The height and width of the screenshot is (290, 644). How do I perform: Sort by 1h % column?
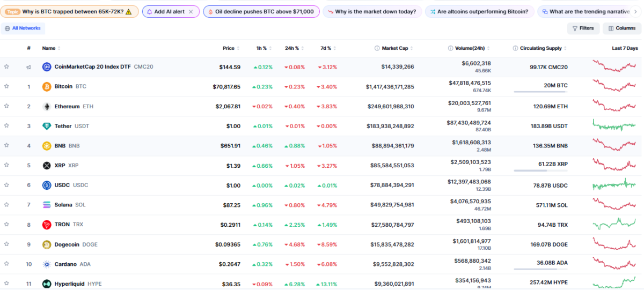[264, 48]
